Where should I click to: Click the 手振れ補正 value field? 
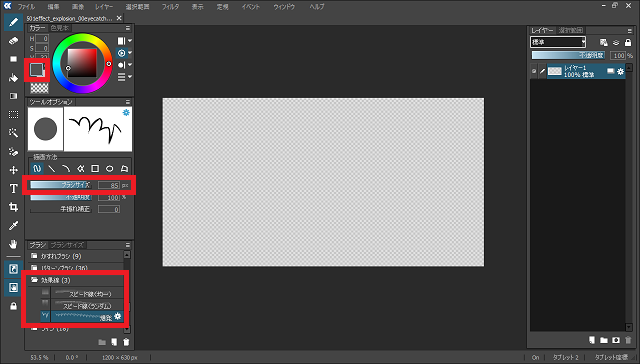click(x=109, y=209)
